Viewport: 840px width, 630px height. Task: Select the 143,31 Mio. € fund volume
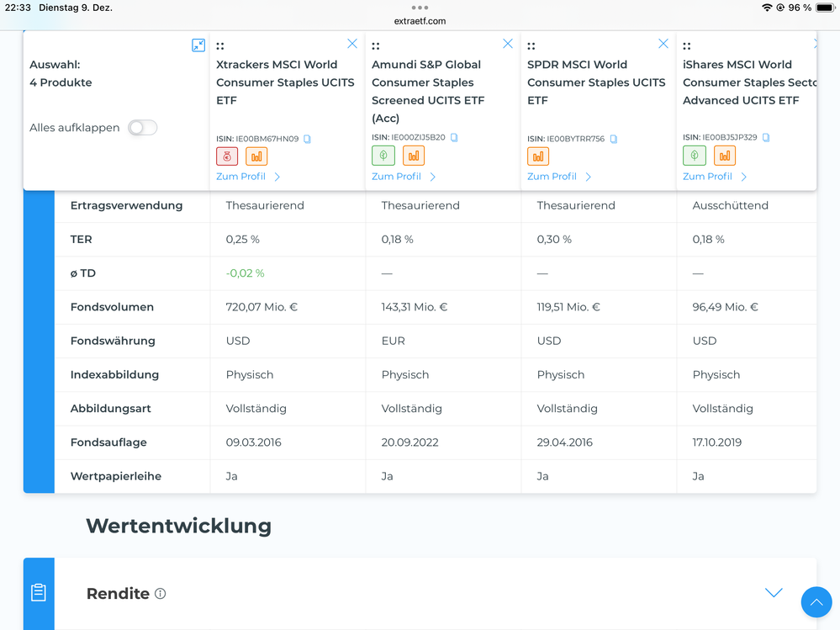click(414, 307)
